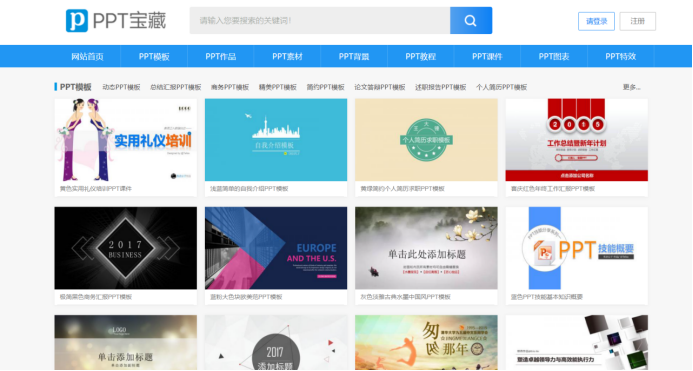This screenshot has height=371, width=693.
Task: Open the PPT背景 nav item
Action: 354,57
